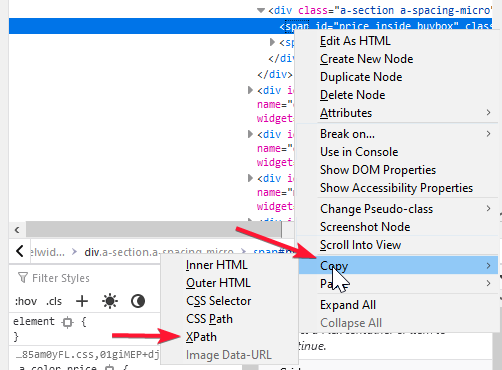The width and height of the screenshot is (502, 370).
Task: Select Create New Node
Action: click(x=367, y=59)
